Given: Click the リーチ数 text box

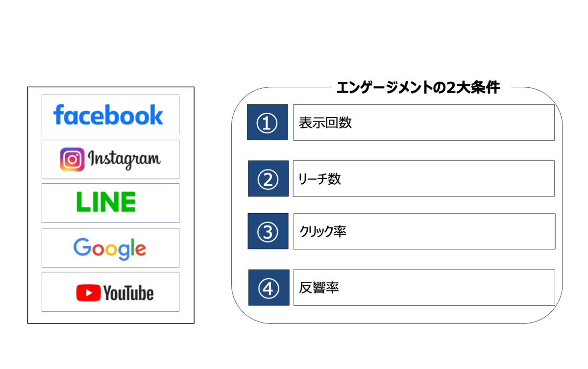Looking at the screenshot, I should tap(423, 178).
